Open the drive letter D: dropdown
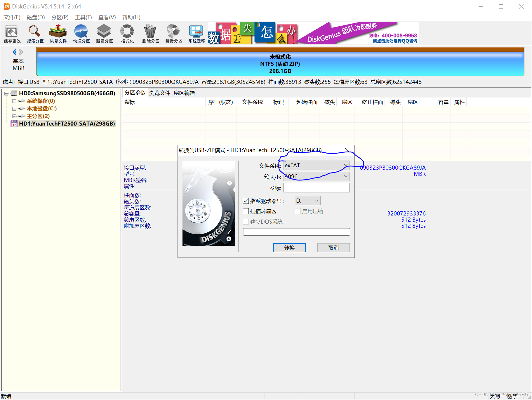The image size is (532, 400). 307,201
